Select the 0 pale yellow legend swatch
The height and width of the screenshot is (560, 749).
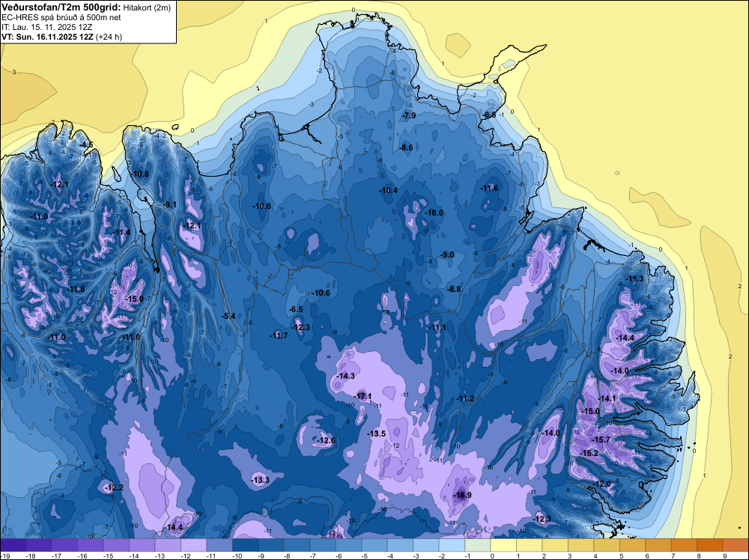[x=503, y=545]
